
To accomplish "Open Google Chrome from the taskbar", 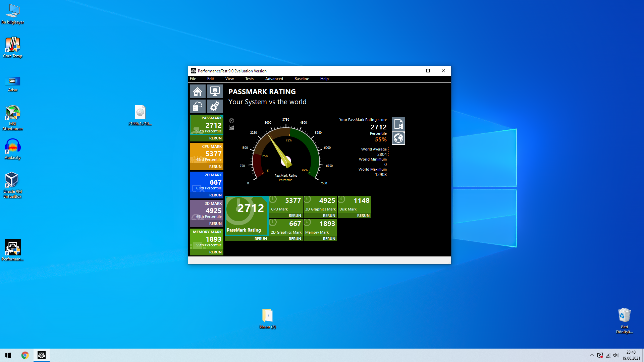I will [x=25, y=355].
